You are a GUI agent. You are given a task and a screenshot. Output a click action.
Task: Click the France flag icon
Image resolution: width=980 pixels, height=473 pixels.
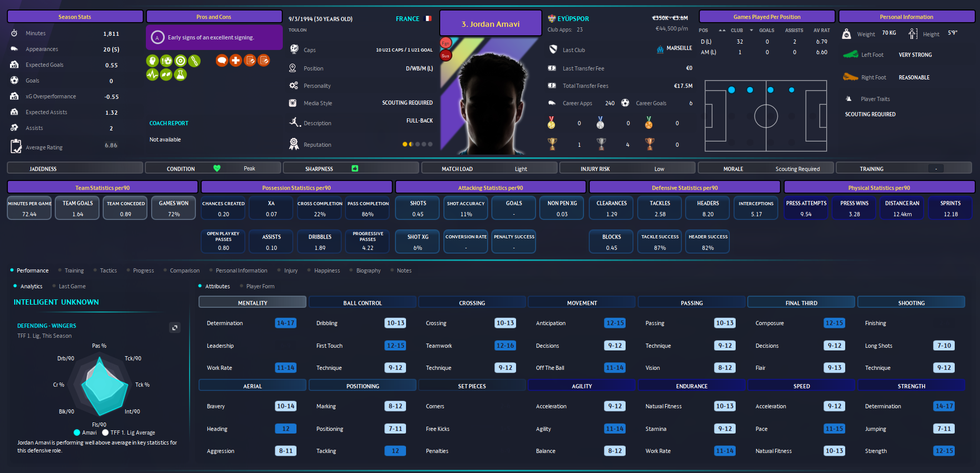tap(428, 18)
